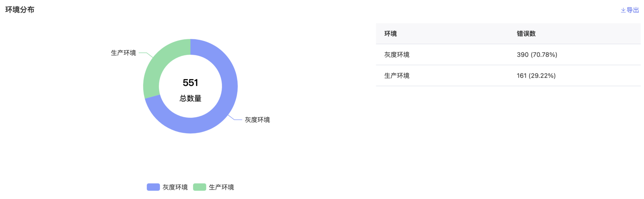Click the 生产环境 chart callout label

tap(123, 53)
